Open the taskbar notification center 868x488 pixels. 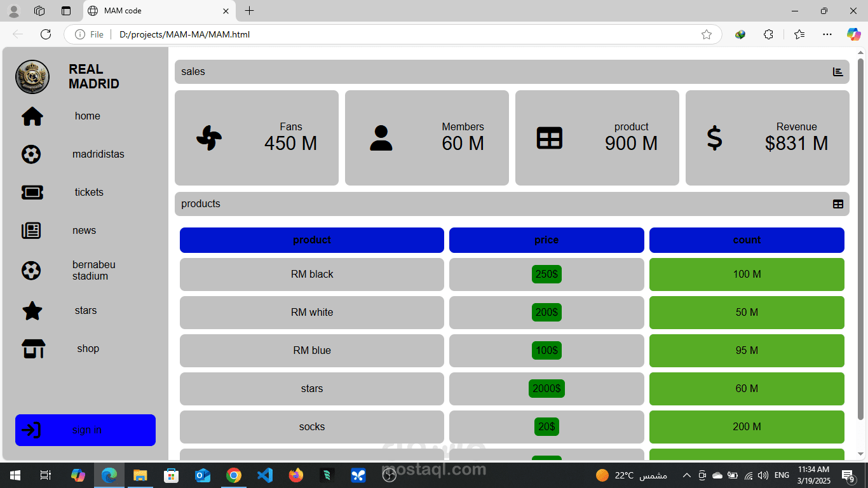pyautogui.click(x=848, y=475)
